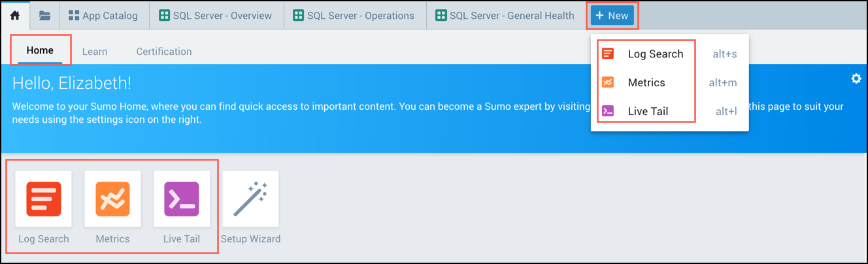The width and height of the screenshot is (868, 264).
Task: Open SQL Server - General Health tab
Action: [505, 16]
